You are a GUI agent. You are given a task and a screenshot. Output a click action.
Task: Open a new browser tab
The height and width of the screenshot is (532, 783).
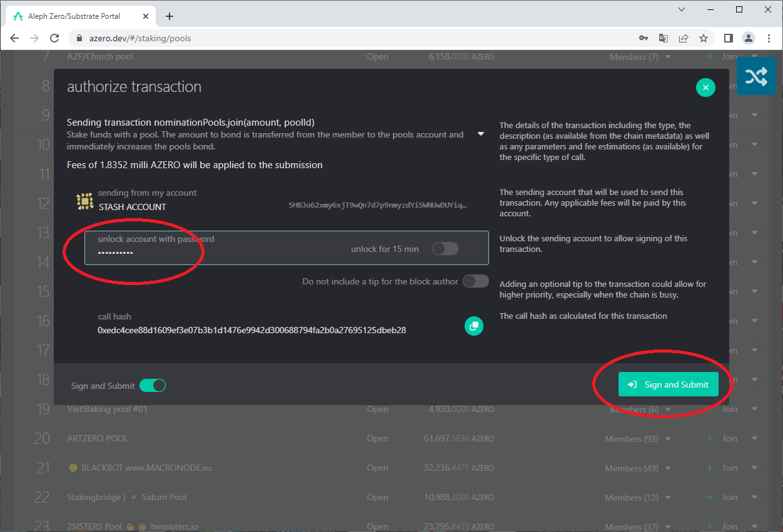[x=169, y=16]
